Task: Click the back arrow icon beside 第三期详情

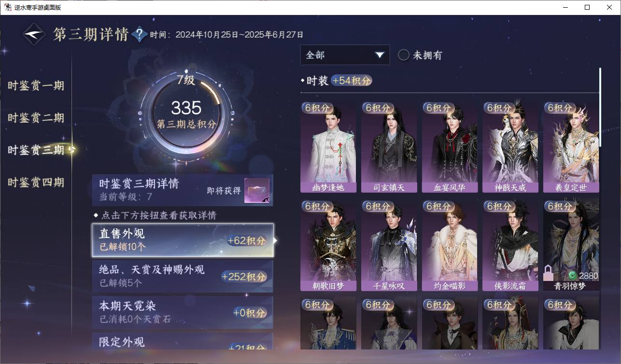Action: click(x=35, y=34)
